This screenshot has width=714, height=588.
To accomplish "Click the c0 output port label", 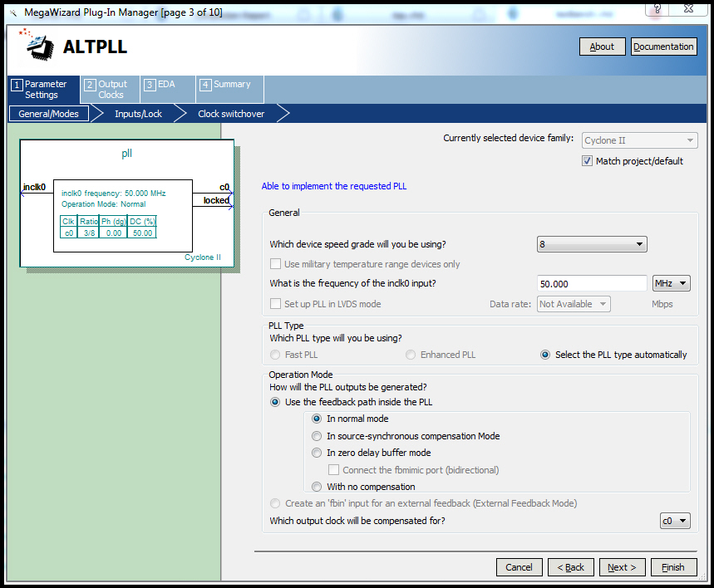I will [x=224, y=187].
